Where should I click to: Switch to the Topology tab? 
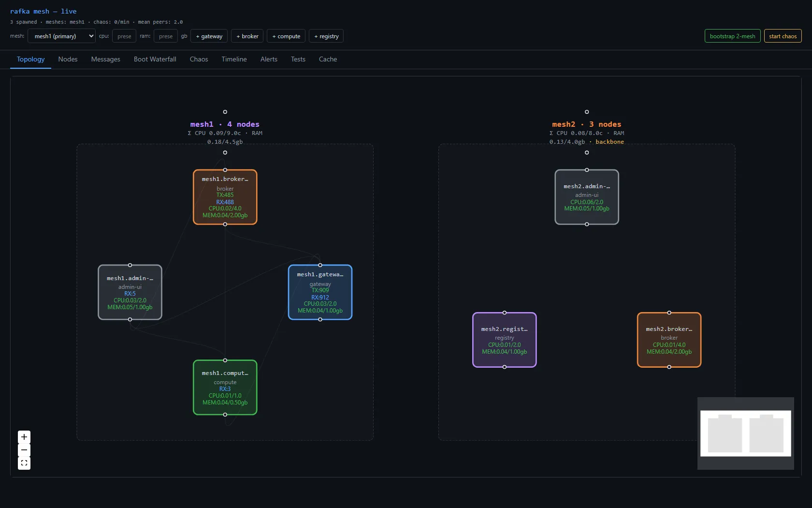point(30,59)
